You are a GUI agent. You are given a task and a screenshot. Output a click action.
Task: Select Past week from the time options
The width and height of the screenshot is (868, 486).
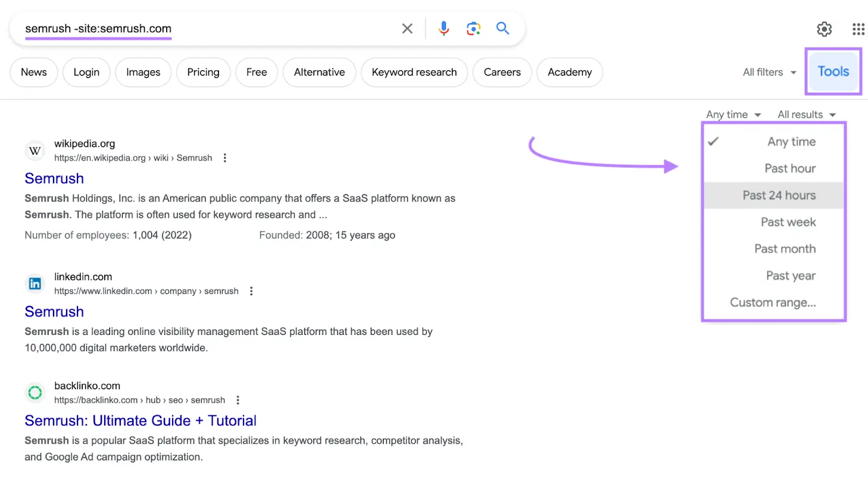pos(788,222)
